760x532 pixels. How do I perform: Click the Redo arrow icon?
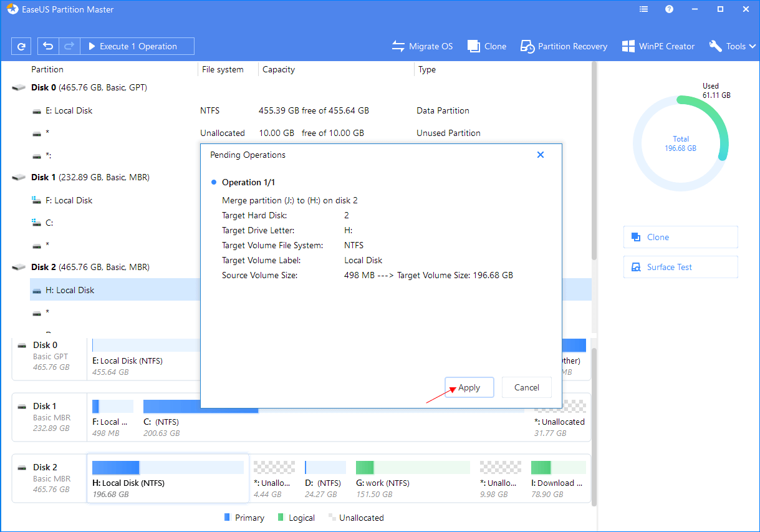pos(69,46)
